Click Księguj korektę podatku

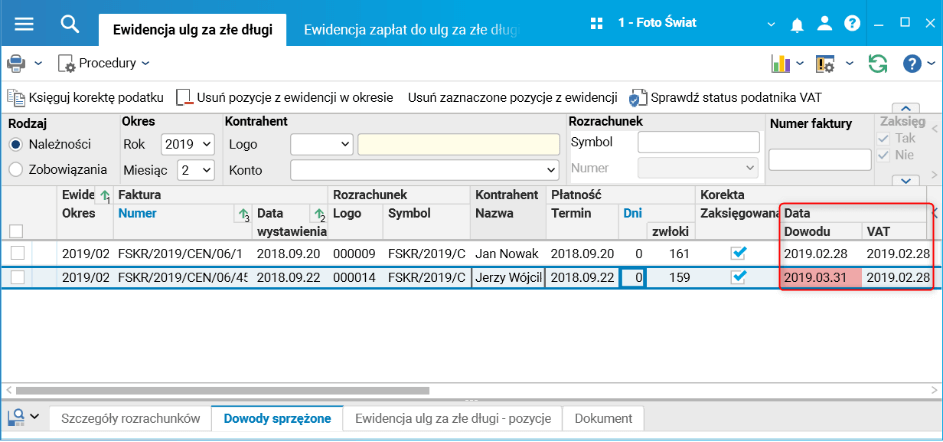86,97
